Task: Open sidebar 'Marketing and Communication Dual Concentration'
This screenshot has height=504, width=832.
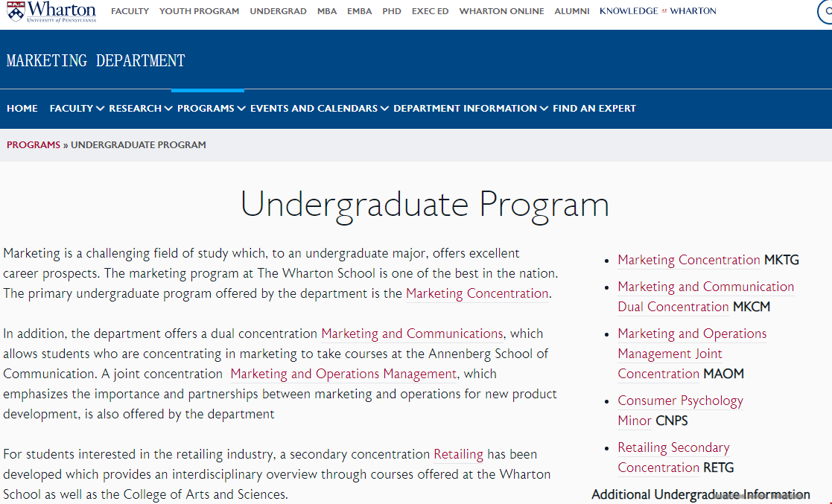Action: click(705, 296)
